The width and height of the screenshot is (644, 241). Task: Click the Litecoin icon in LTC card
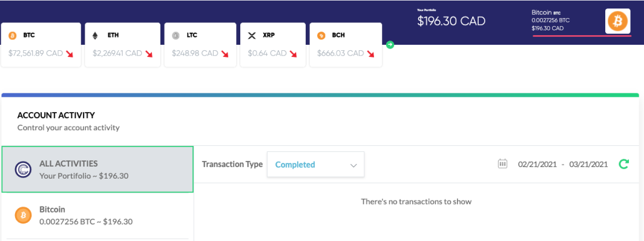[x=176, y=36]
